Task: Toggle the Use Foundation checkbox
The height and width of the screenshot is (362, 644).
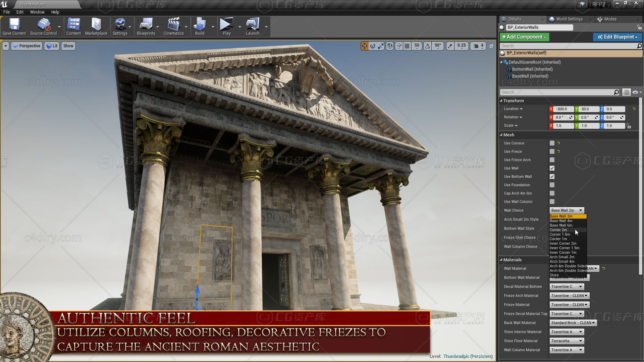Action: pyautogui.click(x=552, y=185)
